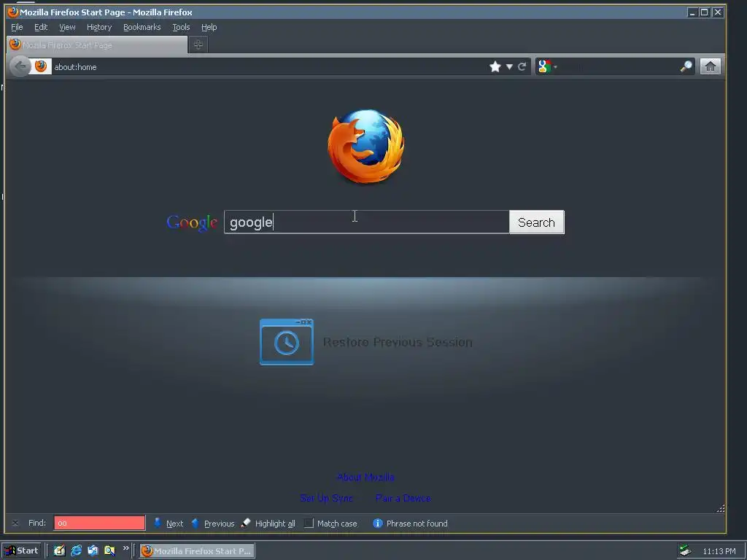Open the address bar history dropdown arrow
747x560 pixels.
tap(508, 66)
